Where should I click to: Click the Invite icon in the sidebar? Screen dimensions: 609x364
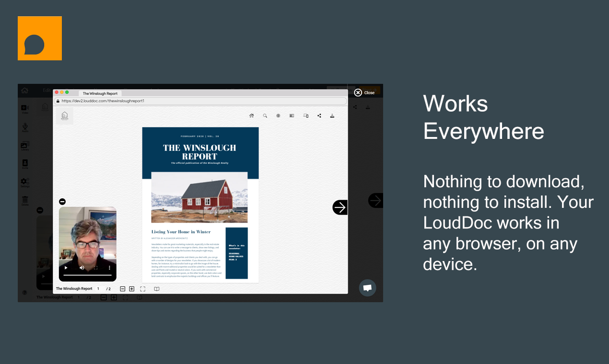(x=25, y=164)
